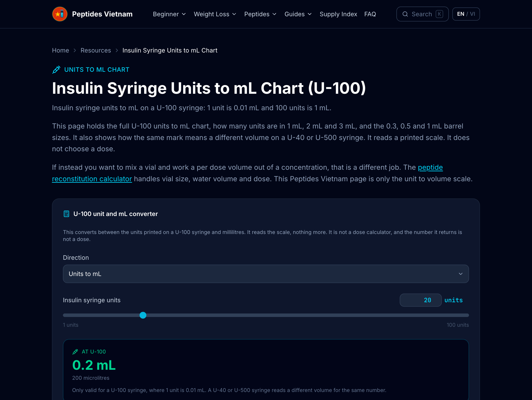Toggle the EN / VI language switch

[x=466, y=14]
